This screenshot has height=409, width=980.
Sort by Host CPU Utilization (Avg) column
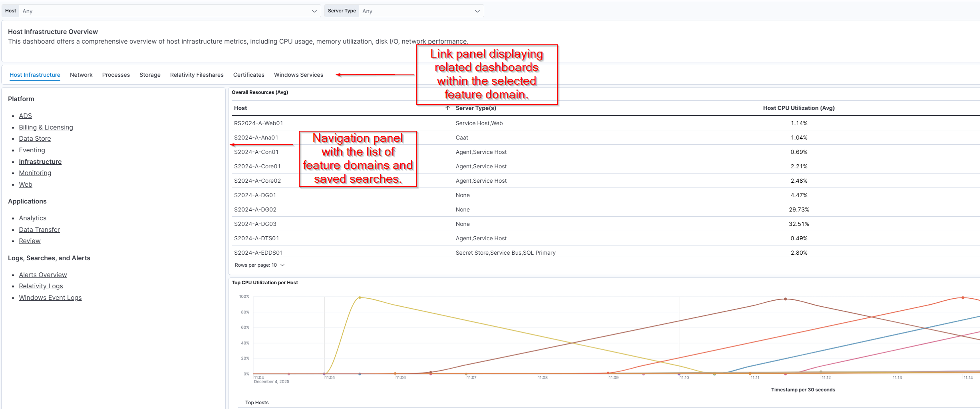coord(799,108)
